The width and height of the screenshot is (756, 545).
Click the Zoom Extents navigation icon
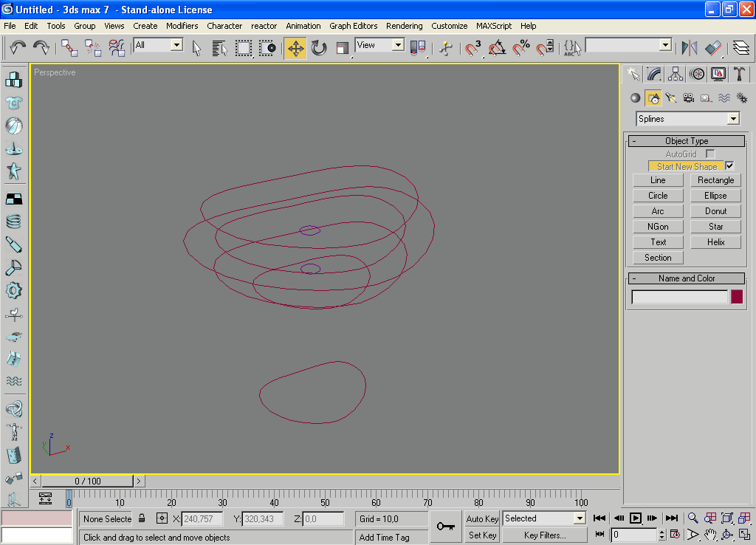coord(727,518)
